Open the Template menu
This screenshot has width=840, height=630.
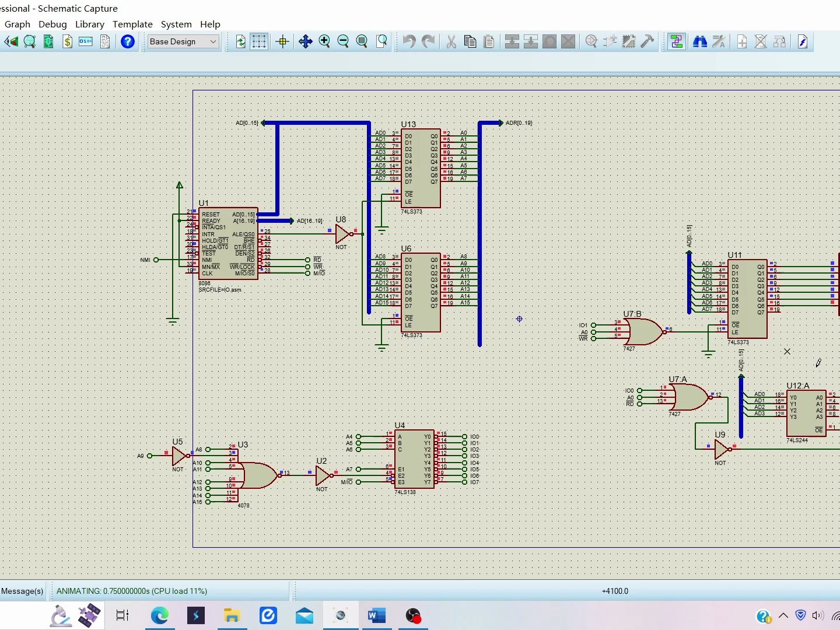(132, 24)
